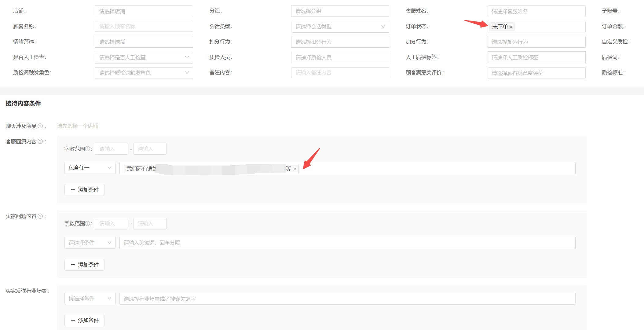The width and height of the screenshot is (644, 330).
Task: Open the 情绪筛选 emotion selector
Action: [x=144, y=42]
